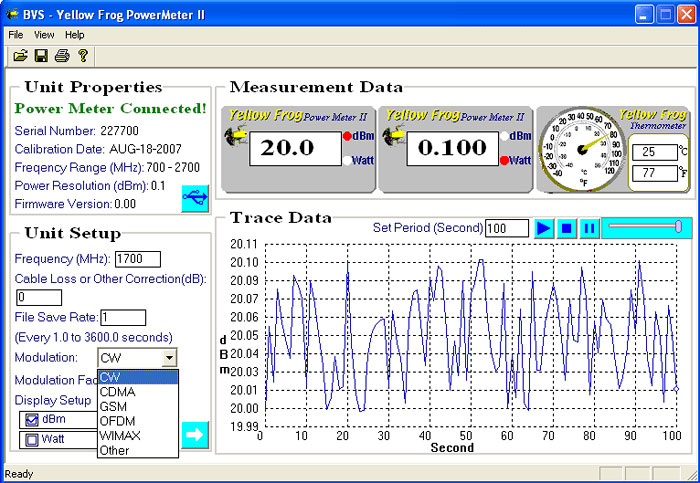Click the serial number 227700
This screenshot has height=483, width=700.
point(119,131)
